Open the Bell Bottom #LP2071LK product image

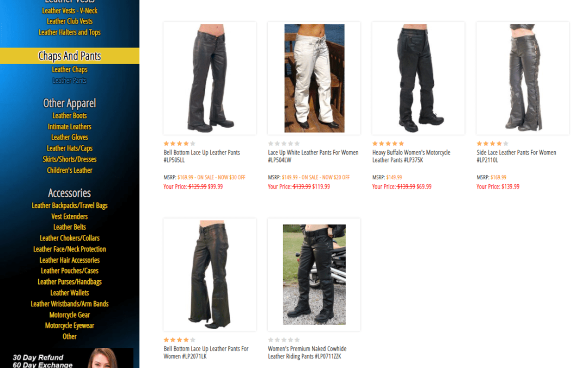[210, 274]
